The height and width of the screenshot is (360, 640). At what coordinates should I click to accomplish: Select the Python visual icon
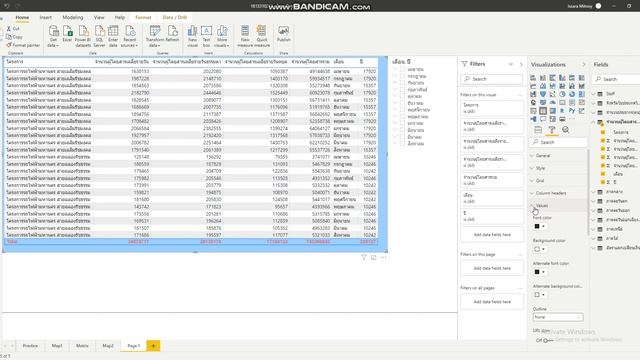[x=572, y=111]
